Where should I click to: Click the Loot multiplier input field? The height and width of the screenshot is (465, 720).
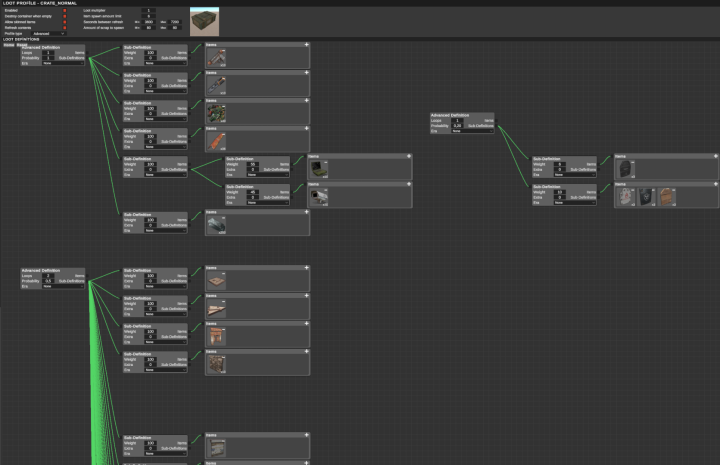(148, 10)
